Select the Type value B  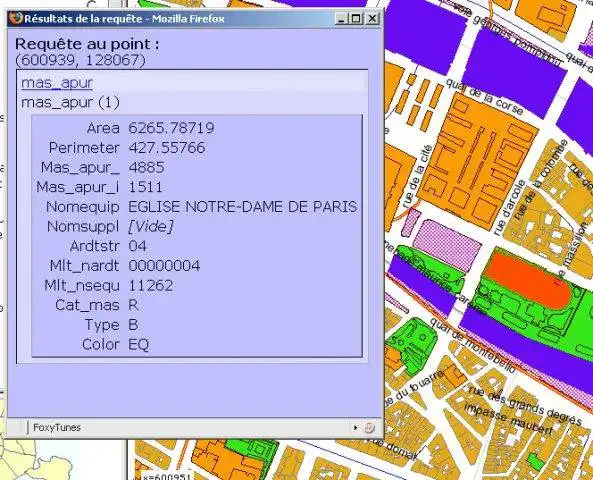(x=133, y=325)
